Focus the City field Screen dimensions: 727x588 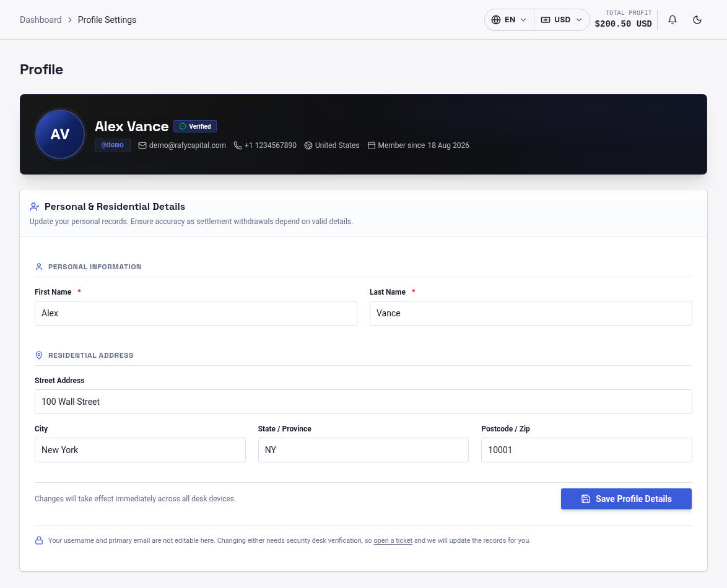coord(140,450)
